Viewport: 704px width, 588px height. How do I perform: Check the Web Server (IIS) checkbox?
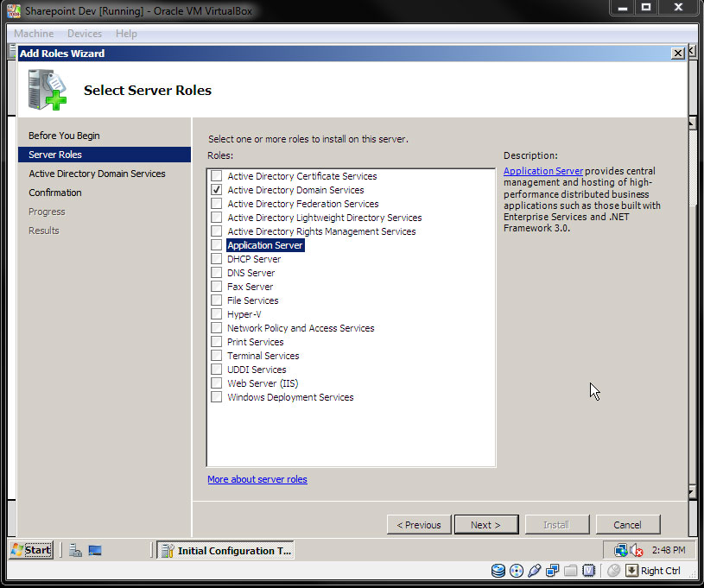[x=217, y=383]
